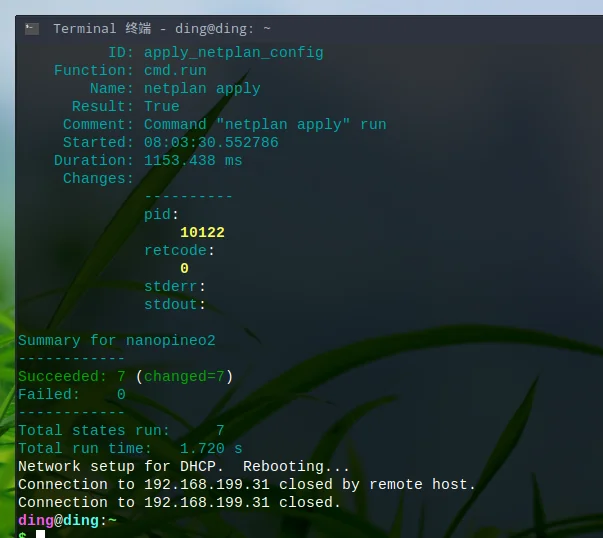Image resolution: width=603 pixels, height=538 pixels.
Task: Click the terminal cursor block at the prompt
Action: (40, 534)
